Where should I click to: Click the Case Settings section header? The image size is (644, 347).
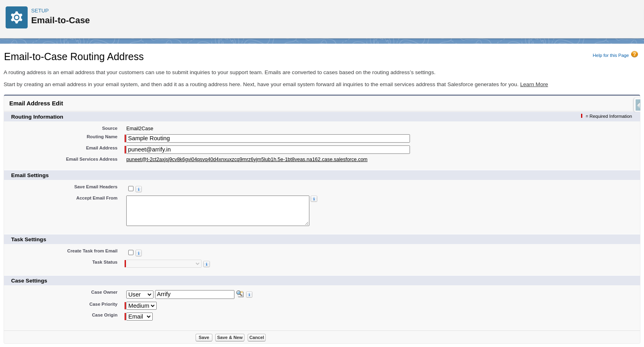[x=29, y=281]
